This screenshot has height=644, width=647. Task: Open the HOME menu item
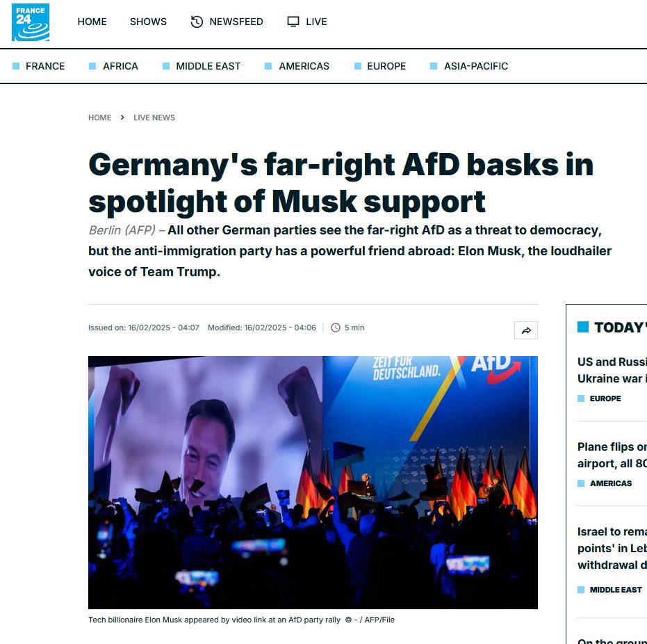point(92,22)
